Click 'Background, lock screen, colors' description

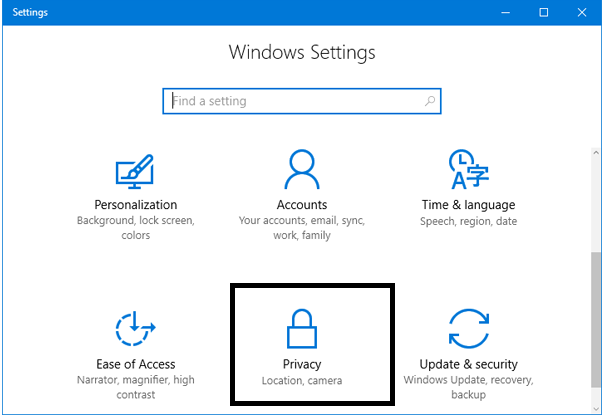pyautogui.click(x=136, y=228)
